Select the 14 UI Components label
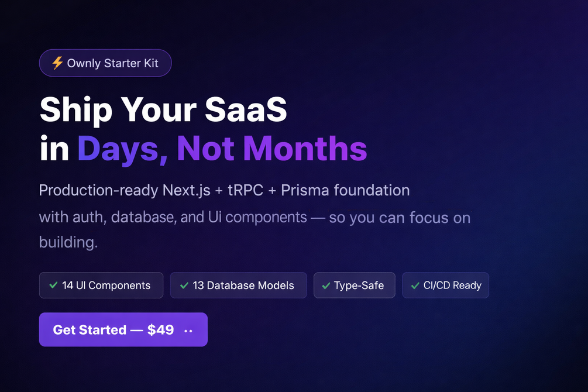Viewport: 588px width, 392px height. pos(106,286)
